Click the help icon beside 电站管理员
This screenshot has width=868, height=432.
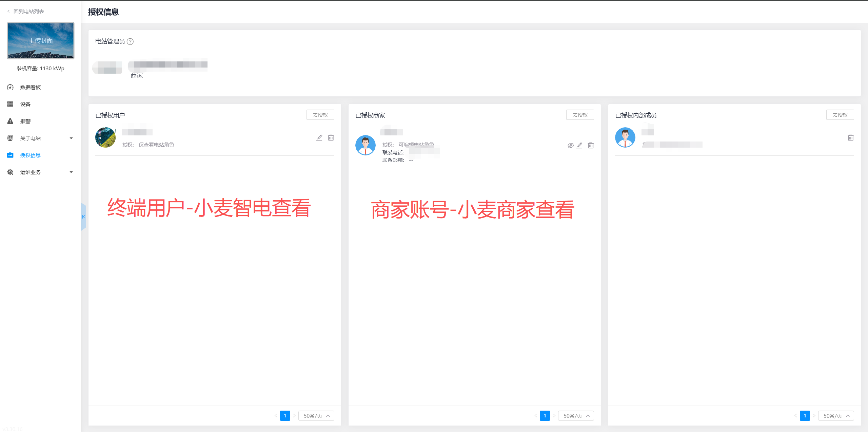(130, 41)
